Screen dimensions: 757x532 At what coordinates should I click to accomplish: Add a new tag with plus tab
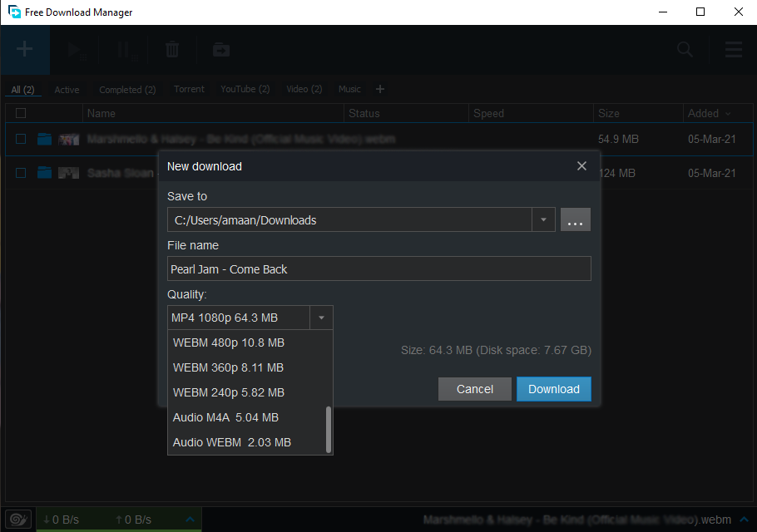pyautogui.click(x=380, y=89)
